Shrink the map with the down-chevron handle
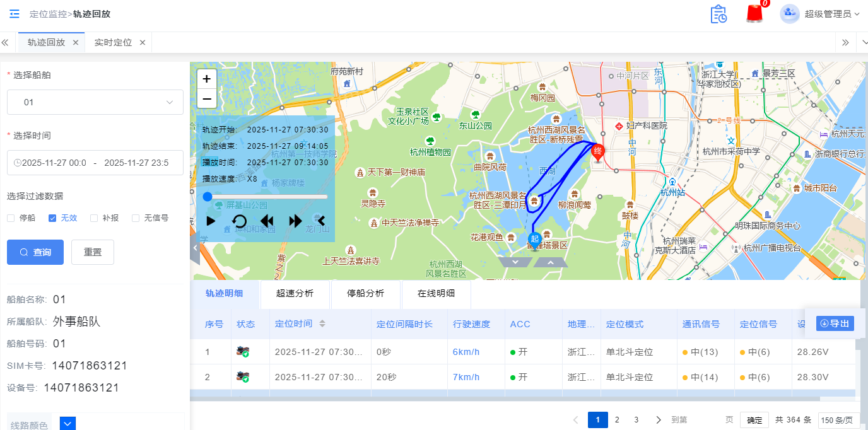 515,262
